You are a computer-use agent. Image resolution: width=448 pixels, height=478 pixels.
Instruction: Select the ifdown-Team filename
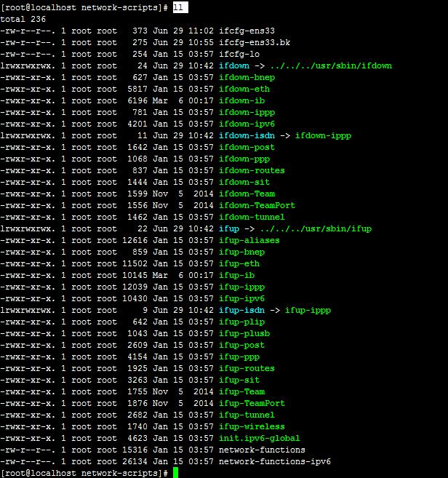pyautogui.click(x=247, y=194)
